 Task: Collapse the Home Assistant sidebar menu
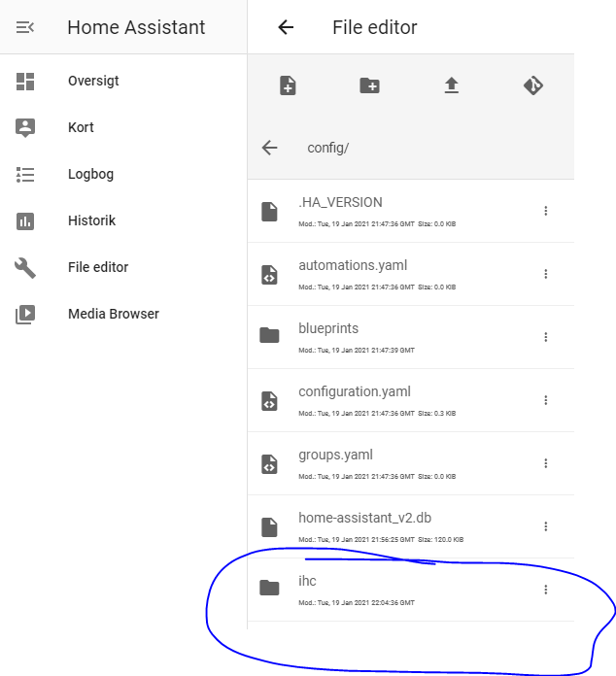tap(25, 27)
